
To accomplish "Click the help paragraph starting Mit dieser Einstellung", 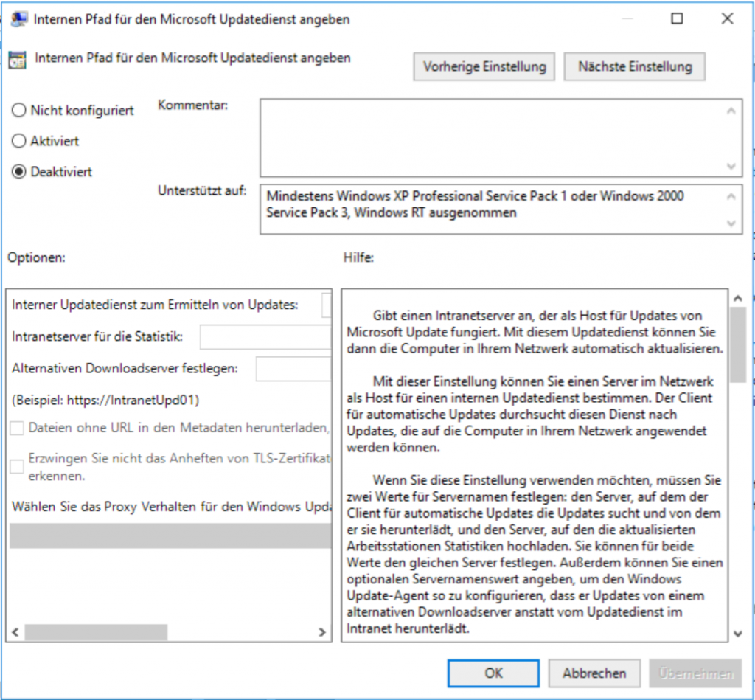I will pos(529,415).
